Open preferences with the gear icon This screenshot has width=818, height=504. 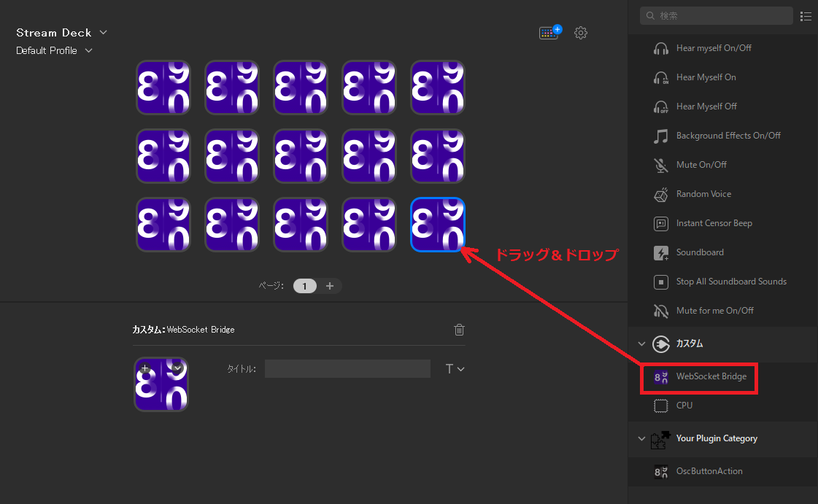581,33
